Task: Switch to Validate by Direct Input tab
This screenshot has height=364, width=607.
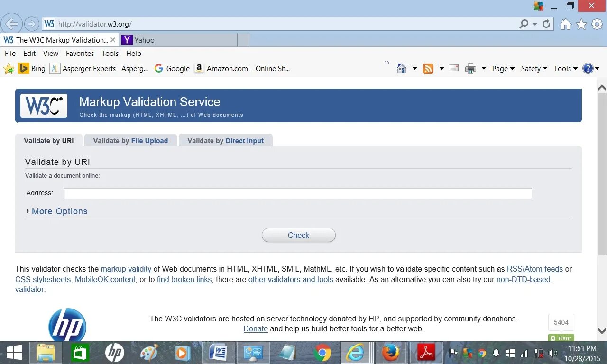Action: (225, 140)
